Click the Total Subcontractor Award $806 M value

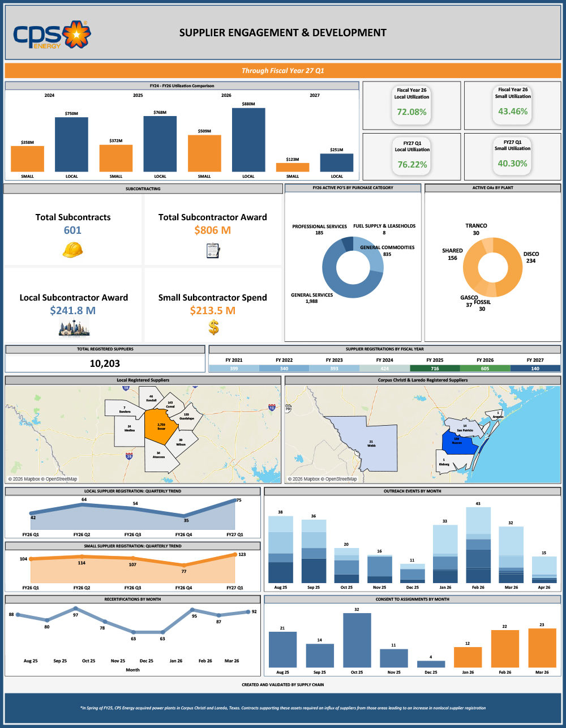pyautogui.click(x=212, y=230)
